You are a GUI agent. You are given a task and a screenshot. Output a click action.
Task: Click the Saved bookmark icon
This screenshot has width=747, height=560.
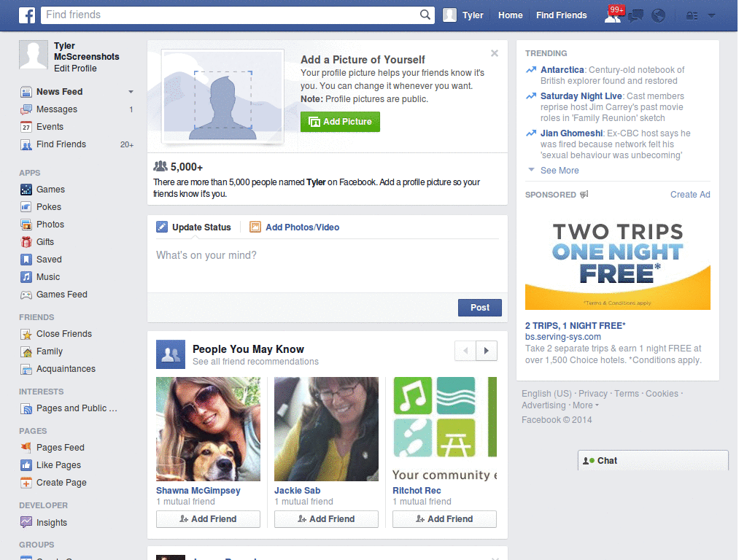point(26,260)
